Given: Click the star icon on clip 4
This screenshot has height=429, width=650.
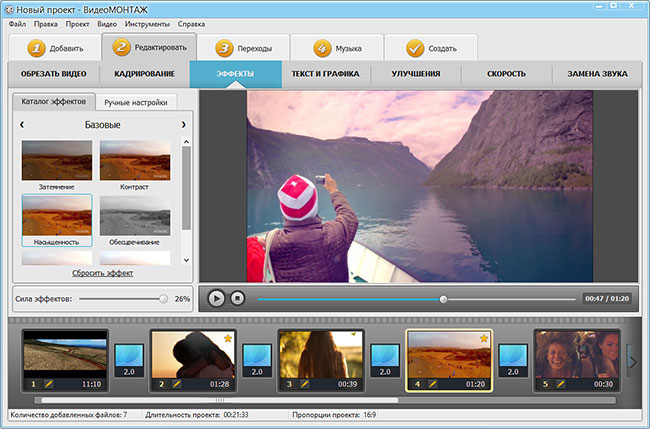Looking at the screenshot, I should (484, 339).
